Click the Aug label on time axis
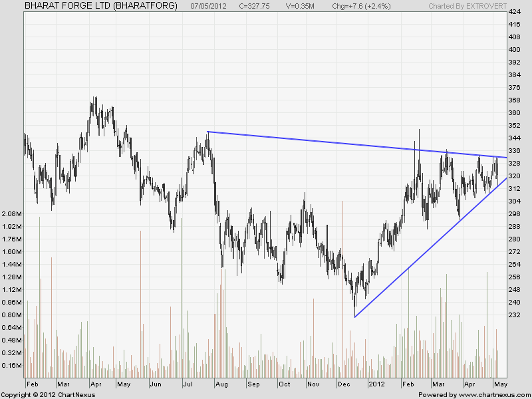This screenshot has height=399, width=532. click(221, 384)
